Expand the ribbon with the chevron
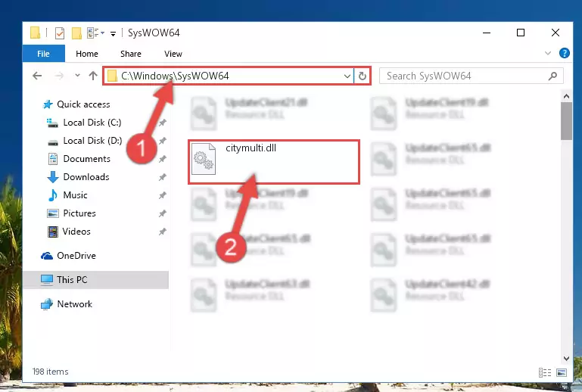 [x=547, y=53]
